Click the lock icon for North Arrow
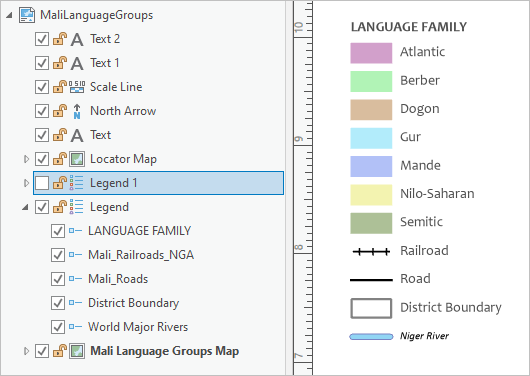This screenshot has height=376, width=530. [60, 111]
